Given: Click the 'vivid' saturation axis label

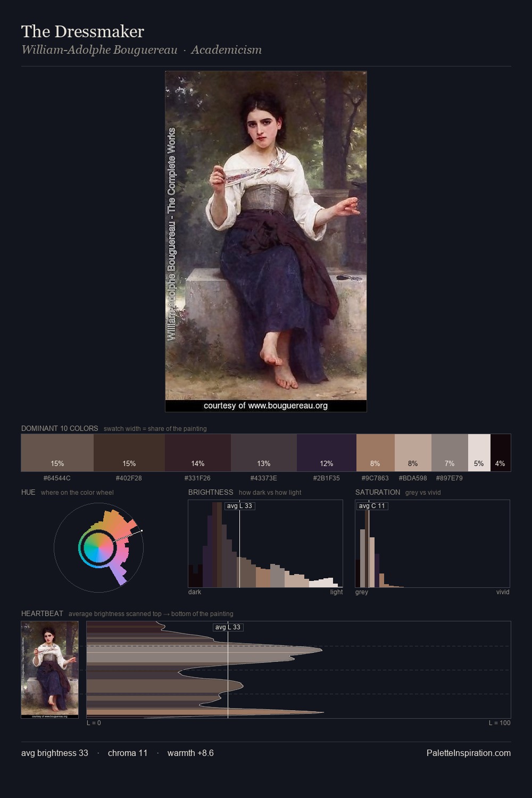Looking at the screenshot, I should tap(503, 592).
